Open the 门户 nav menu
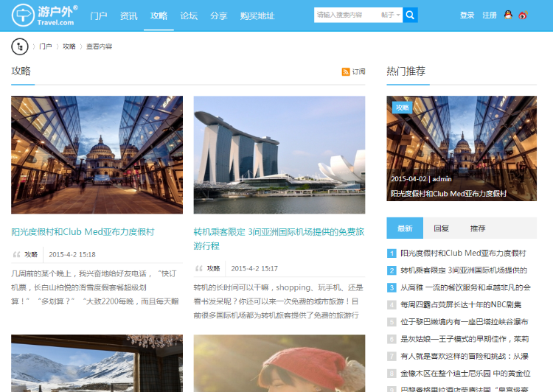The width and height of the screenshot is (553, 392). (98, 16)
